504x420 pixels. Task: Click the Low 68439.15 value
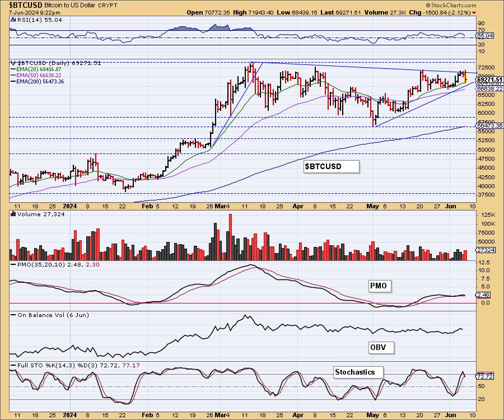[297, 12]
